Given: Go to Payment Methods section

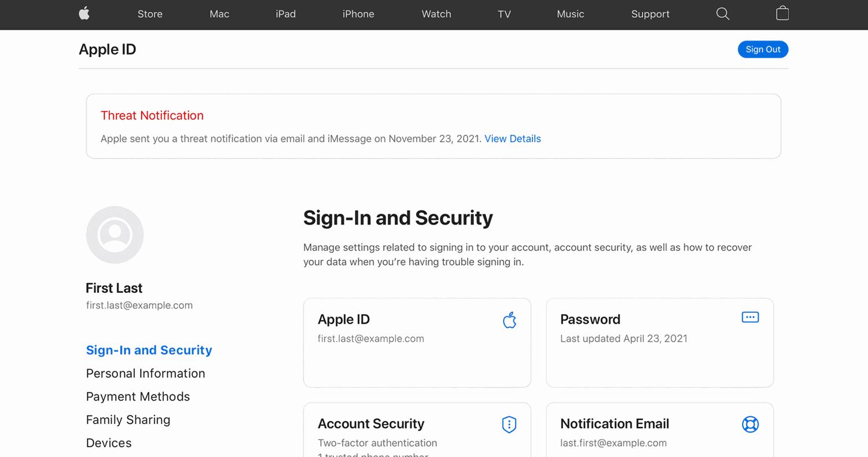Looking at the screenshot, I should (x=138, y=396).
